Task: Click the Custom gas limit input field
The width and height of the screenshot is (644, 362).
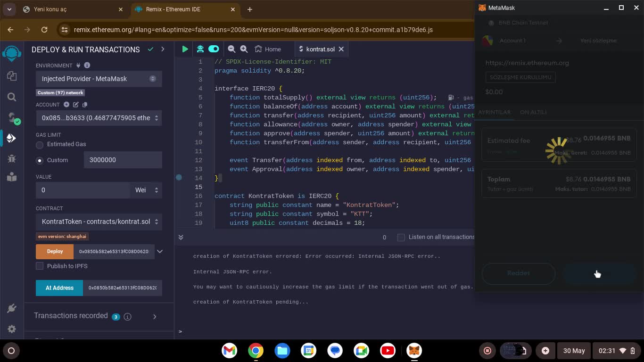Action: 123,160
